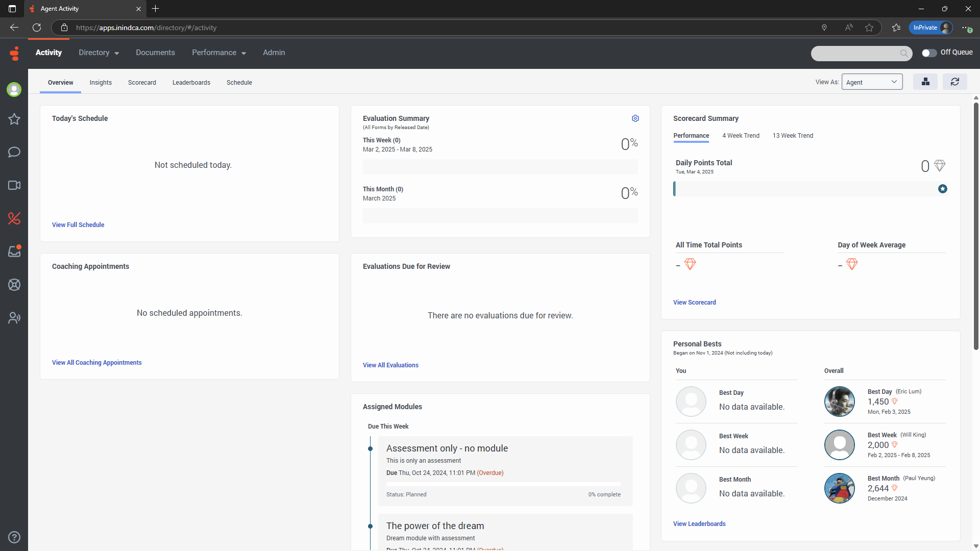The width and height of the screenshot is (980, 551).
Task: Switch to the Insights tab
Action: (101, 83)
